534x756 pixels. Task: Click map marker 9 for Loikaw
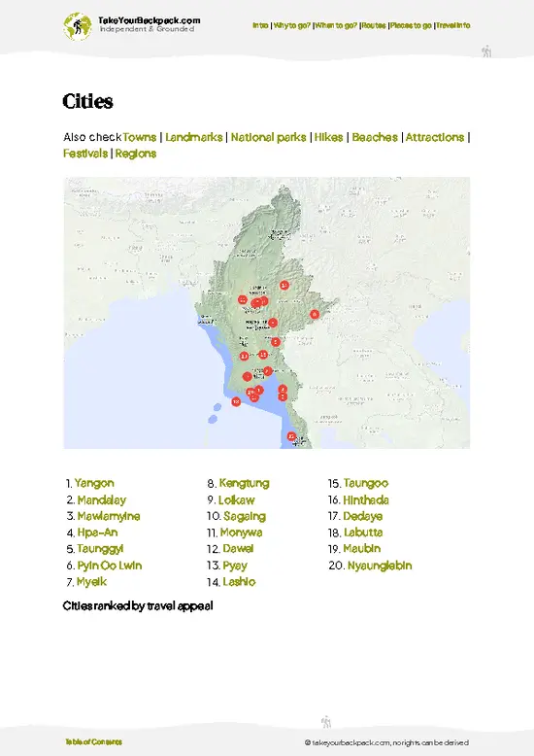pos(276,342)
